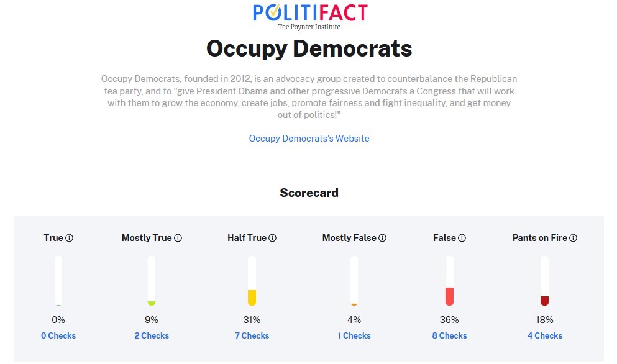
Task: Open the Occupy Democrats's Website link
Action: point(309,139)
